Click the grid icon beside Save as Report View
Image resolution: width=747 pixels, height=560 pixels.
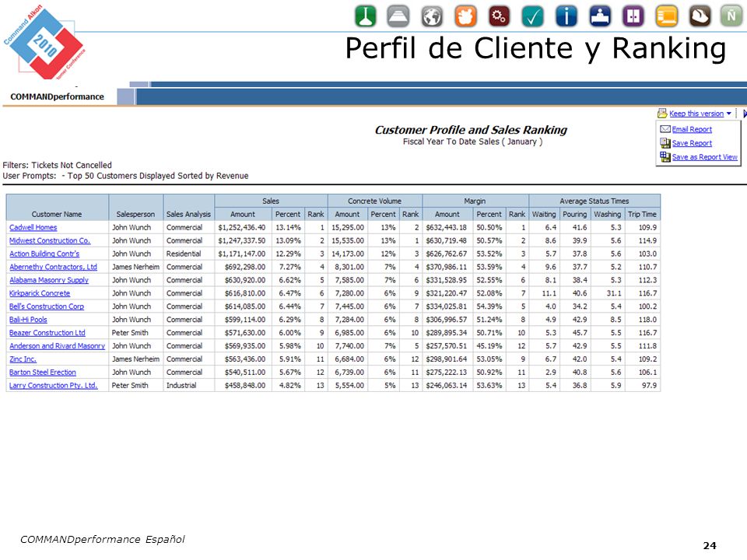pos(665,156)
